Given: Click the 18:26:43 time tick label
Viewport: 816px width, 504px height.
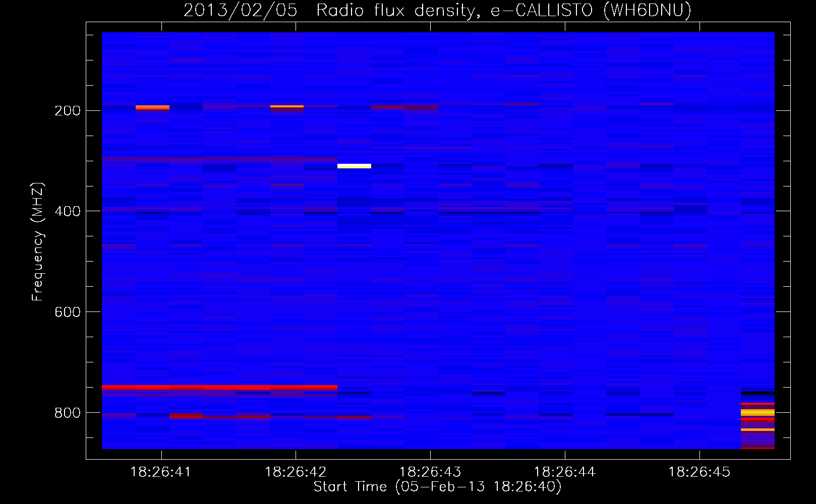Looking at the screenshot, I should [x=430, y=472].
